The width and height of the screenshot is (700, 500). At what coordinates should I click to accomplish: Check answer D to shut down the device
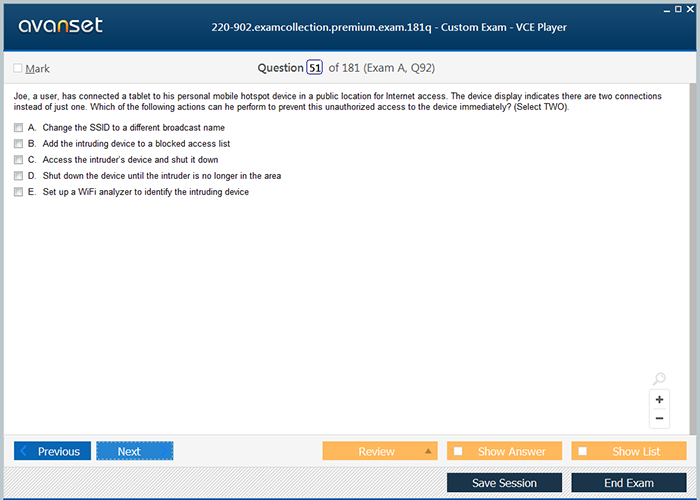pos(18,176)
